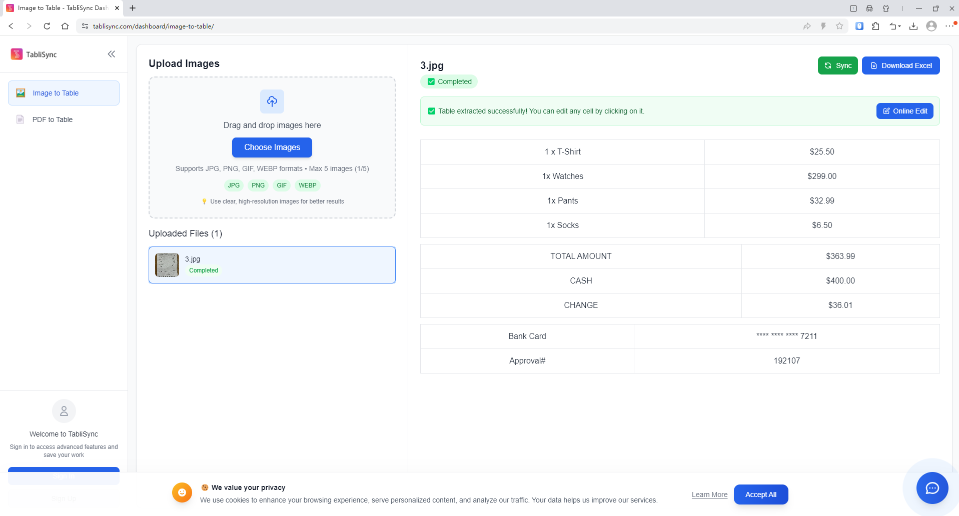Click the user avatar icon in sidebar
The image size is (959, 516).
[x=64, y=411]
